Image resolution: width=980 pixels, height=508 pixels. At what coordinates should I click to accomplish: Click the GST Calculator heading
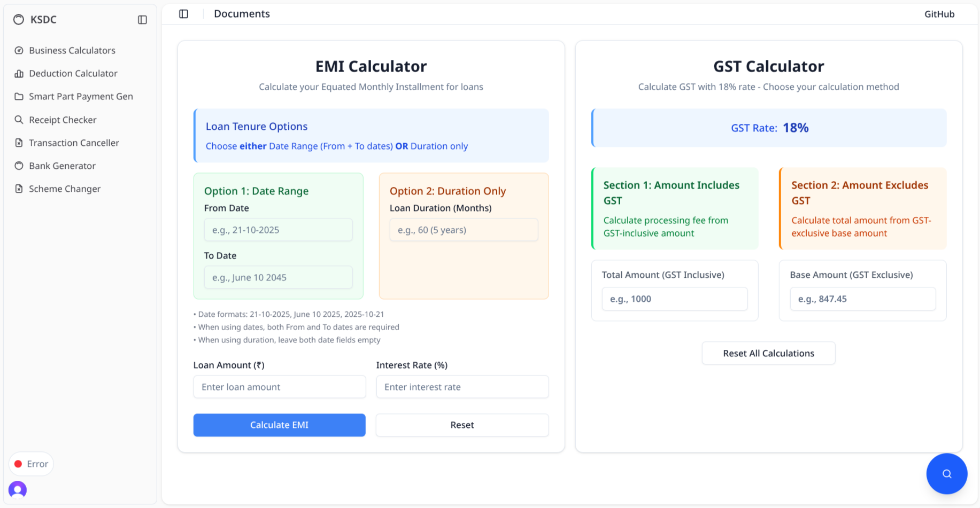pos(769,66)
